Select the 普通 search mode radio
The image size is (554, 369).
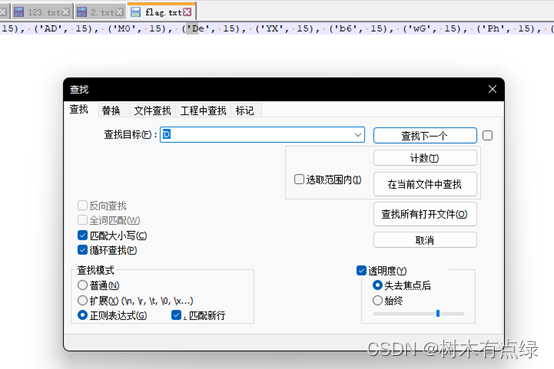[82, 285]
